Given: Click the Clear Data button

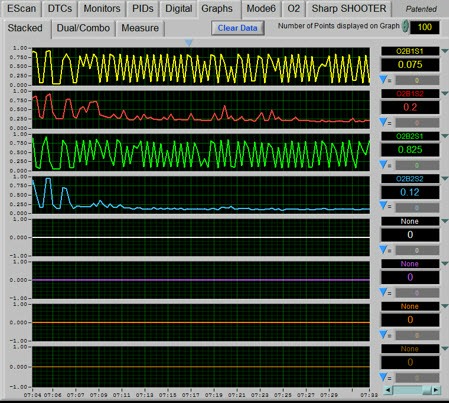Looking at the screenshot, I should tap(238, 28).
